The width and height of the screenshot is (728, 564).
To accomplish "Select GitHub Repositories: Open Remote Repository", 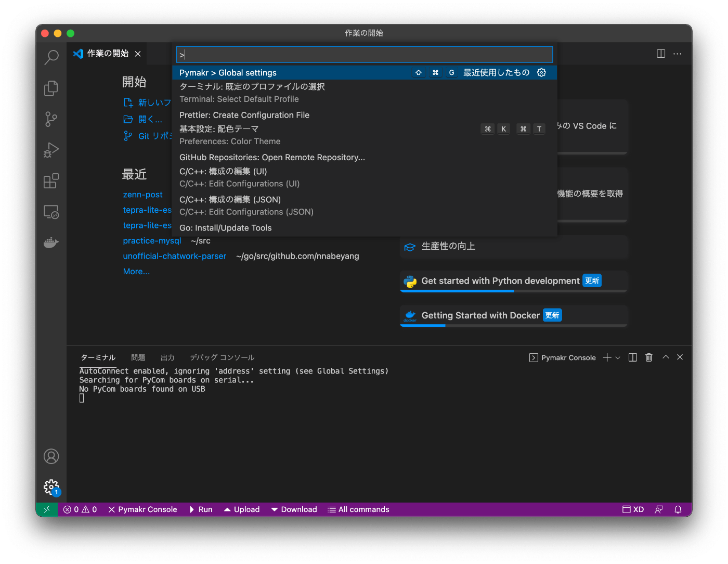I will coord(365,157).
